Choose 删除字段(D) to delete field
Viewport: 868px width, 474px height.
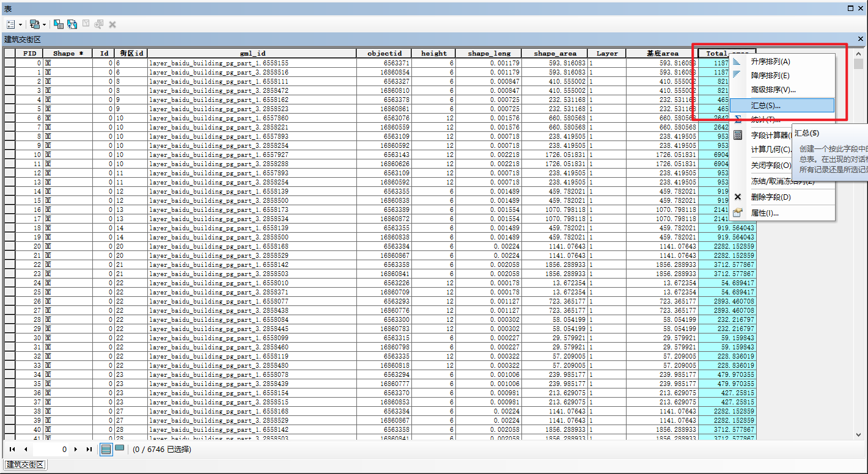[770, 197]
